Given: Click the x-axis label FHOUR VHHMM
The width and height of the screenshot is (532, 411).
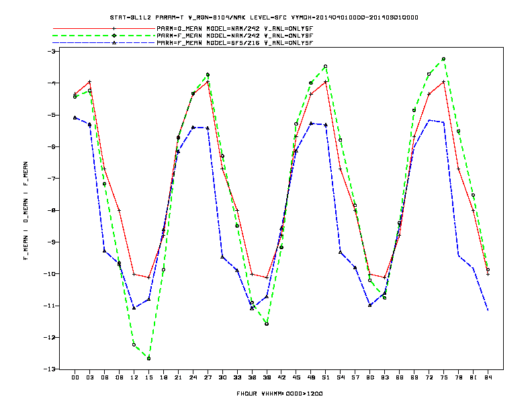Looking at the screenshot, I should coord(279,394).
